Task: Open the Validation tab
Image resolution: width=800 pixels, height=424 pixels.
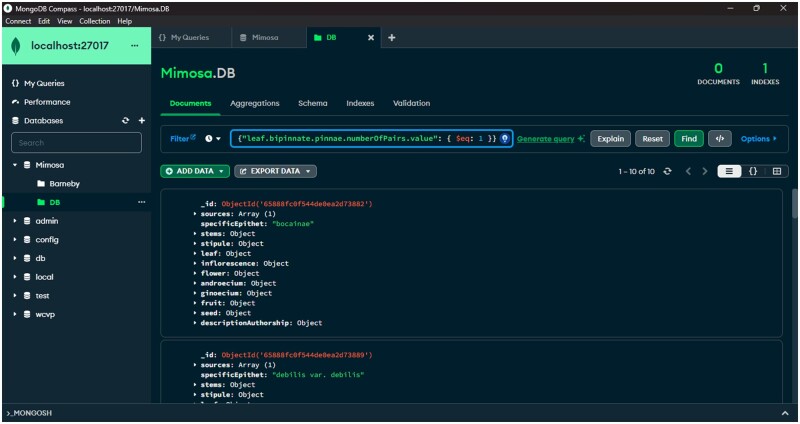Action: 411,103
